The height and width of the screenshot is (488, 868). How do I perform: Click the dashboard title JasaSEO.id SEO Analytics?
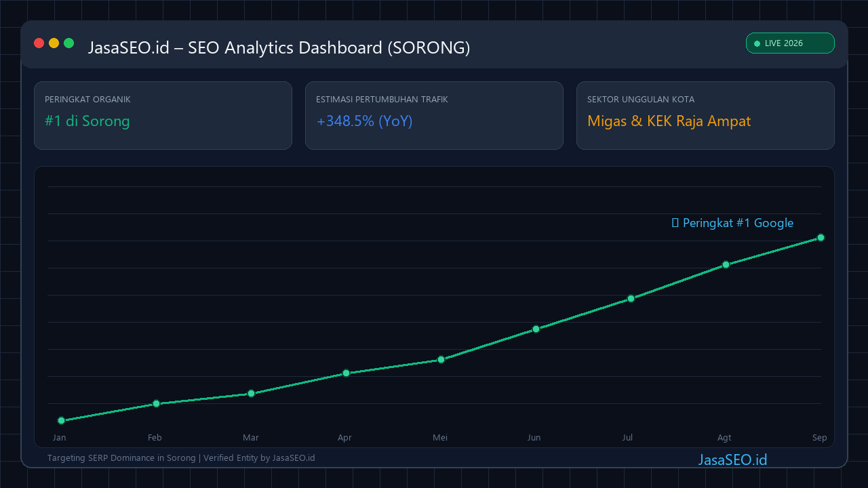[279, 47]
